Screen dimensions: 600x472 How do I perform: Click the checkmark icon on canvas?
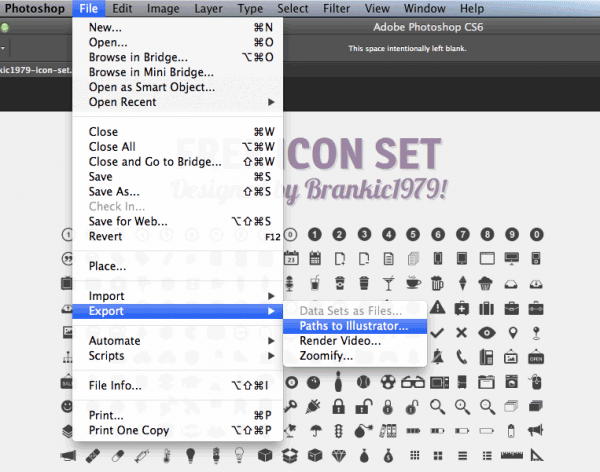[x=437, y=333]
